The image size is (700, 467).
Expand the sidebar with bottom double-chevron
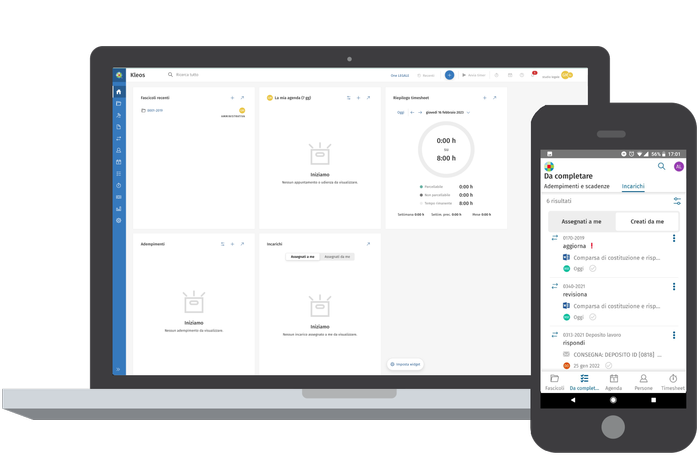119,369
